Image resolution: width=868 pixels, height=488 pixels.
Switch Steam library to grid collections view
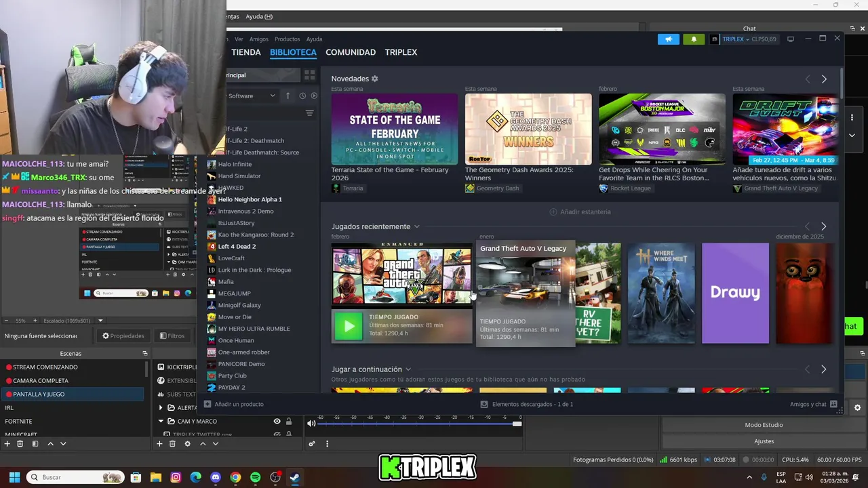[309, 75]
